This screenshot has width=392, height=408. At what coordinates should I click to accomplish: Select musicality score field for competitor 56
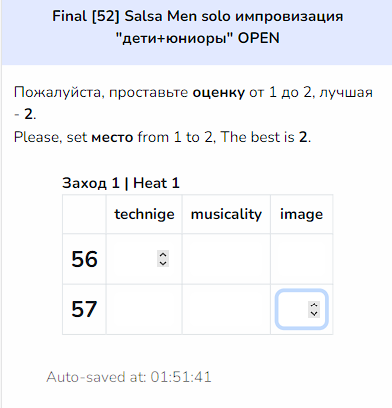[x=226, y=259]
